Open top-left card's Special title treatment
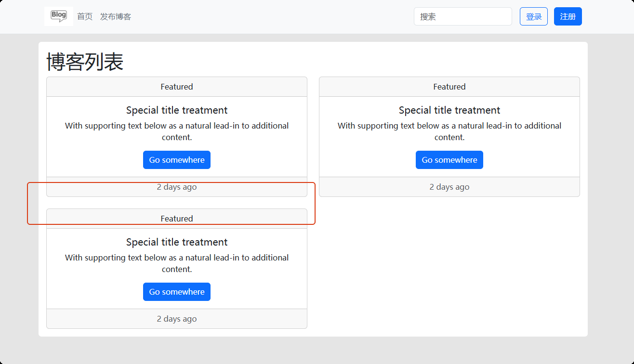Viewport: 634px width, 364px height. 177,110
